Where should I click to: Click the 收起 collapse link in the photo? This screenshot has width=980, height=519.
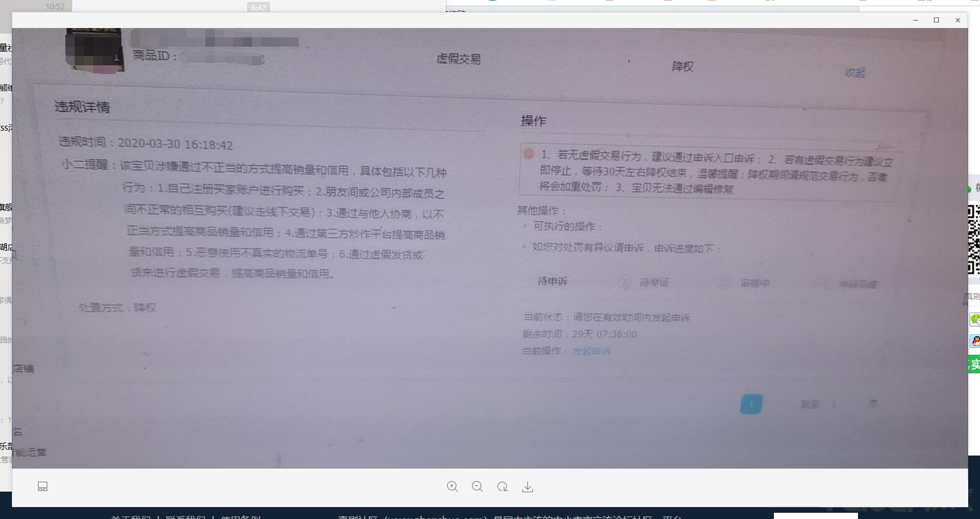click(x=855, y=73)
